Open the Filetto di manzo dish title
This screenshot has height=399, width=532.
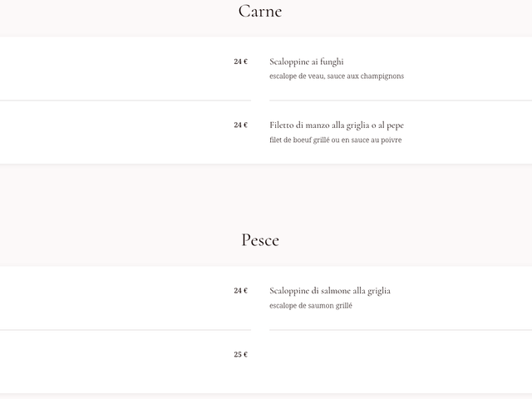(337, 126)
